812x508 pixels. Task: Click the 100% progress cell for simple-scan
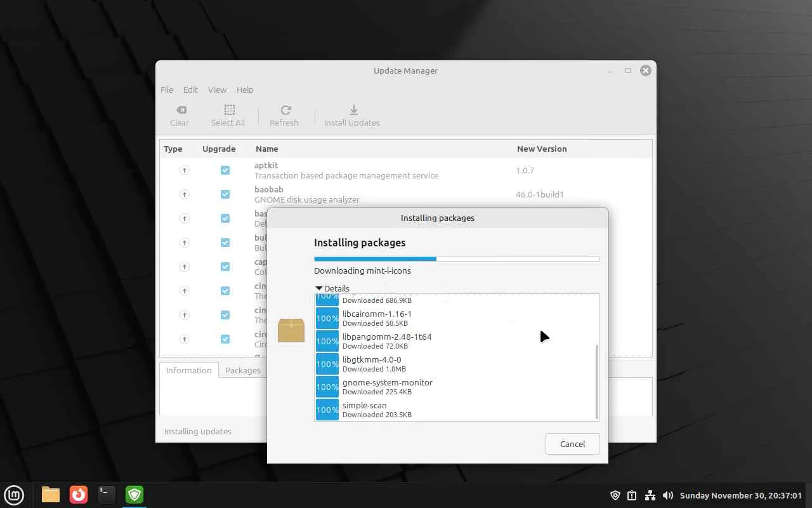pos(327,410)
